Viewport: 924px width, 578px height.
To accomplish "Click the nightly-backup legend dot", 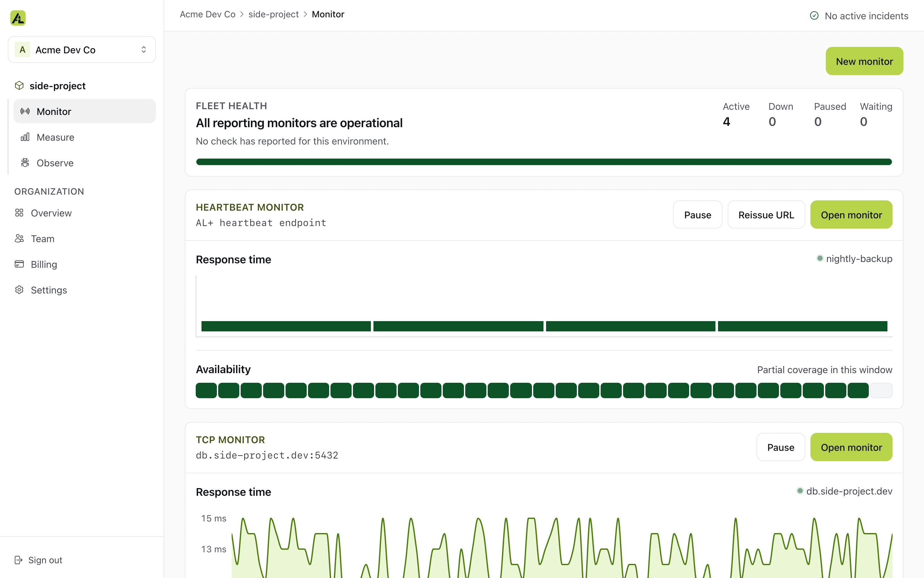I will (820, 258).
